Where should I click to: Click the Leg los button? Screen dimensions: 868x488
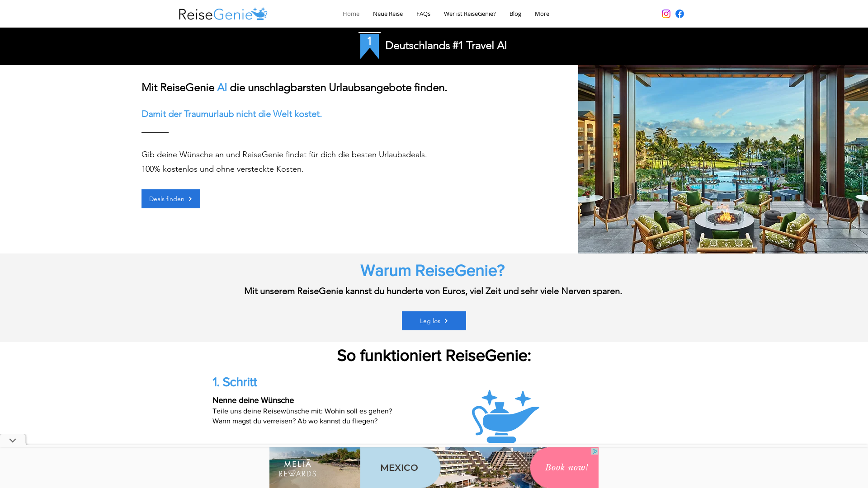click(x=434, y=321)
